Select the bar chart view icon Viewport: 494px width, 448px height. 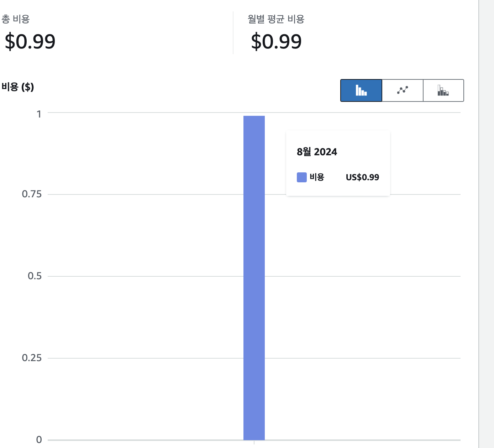pyautogui.click(x=361, y=90)
